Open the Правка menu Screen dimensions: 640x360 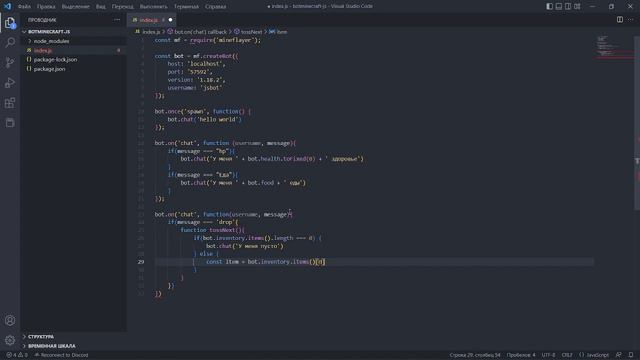46,7
